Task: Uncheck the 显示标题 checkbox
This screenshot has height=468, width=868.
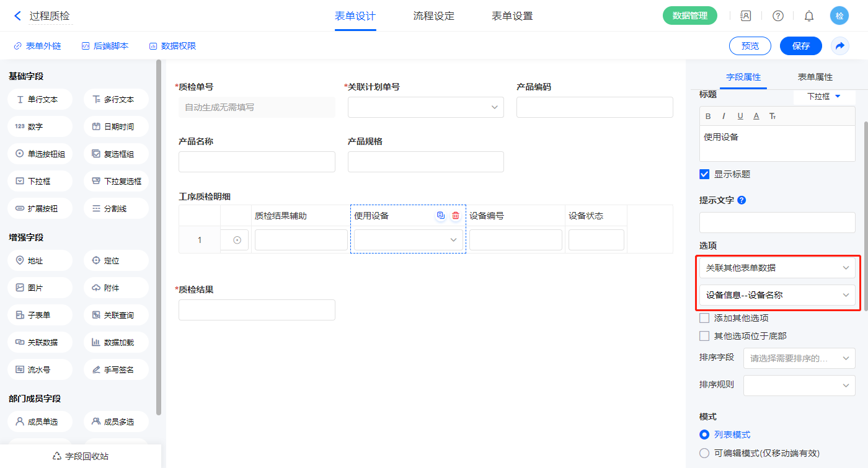Action: pos(704,174)
